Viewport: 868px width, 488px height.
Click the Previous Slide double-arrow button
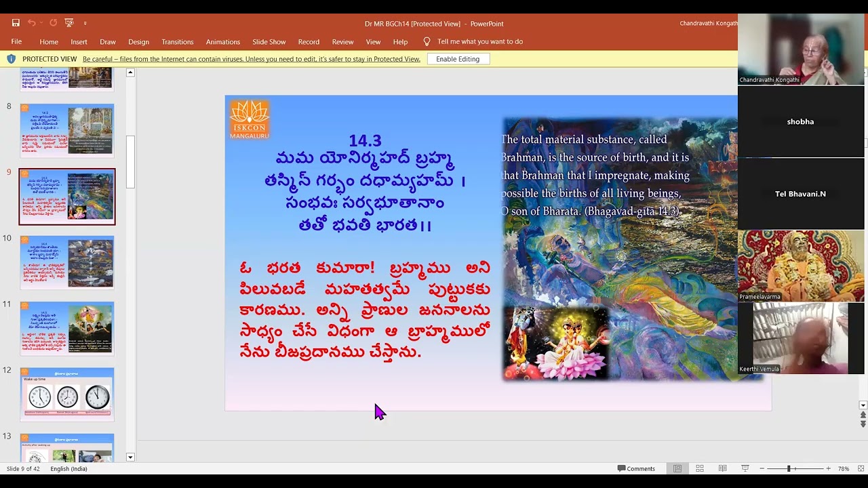click(863, 415)
